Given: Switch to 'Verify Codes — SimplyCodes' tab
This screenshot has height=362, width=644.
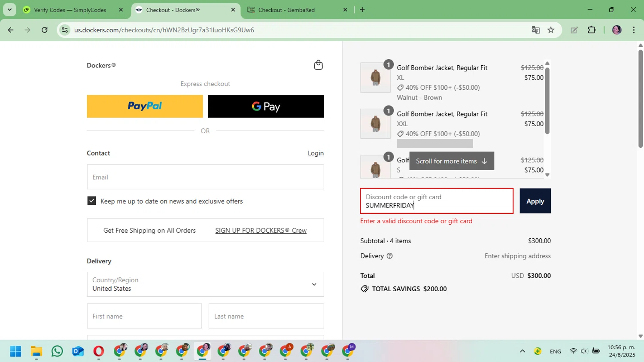Looking at the screenshot, I should [70, 10].
